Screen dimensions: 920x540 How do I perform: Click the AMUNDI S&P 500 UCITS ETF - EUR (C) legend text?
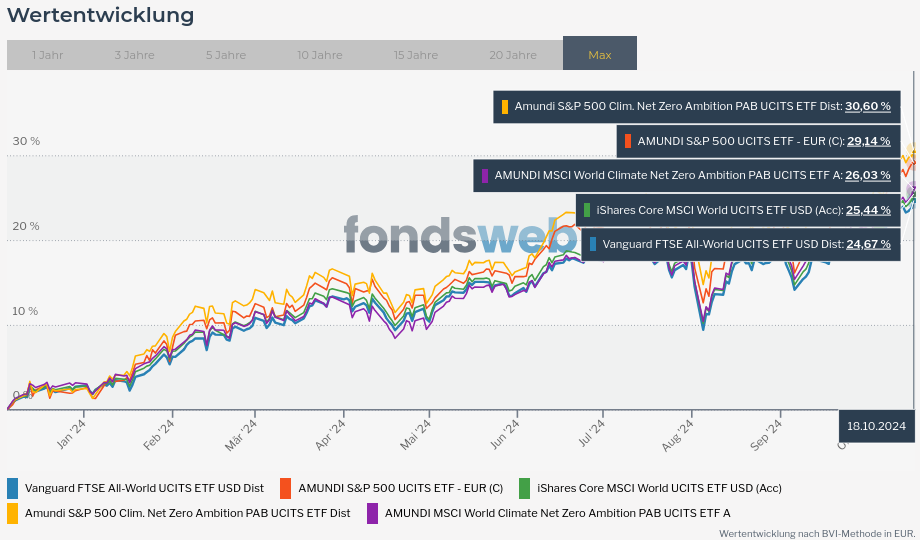click(400, 488)
